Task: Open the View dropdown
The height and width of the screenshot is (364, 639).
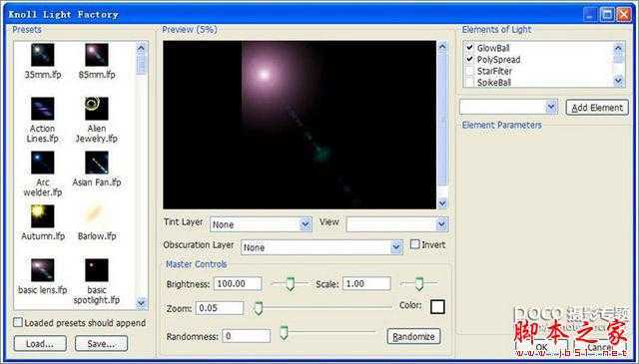Action: coord(441,224)
